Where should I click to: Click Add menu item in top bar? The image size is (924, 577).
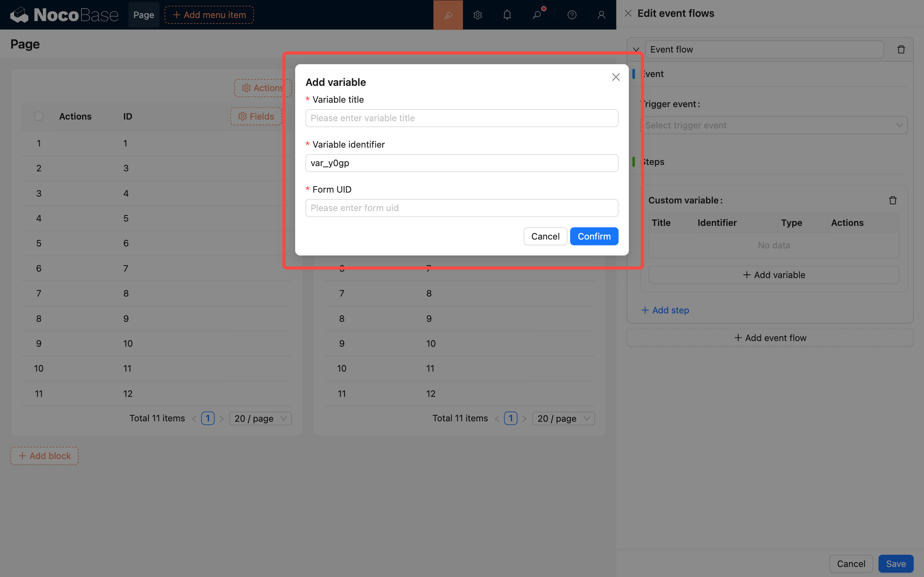pos(209,15)
